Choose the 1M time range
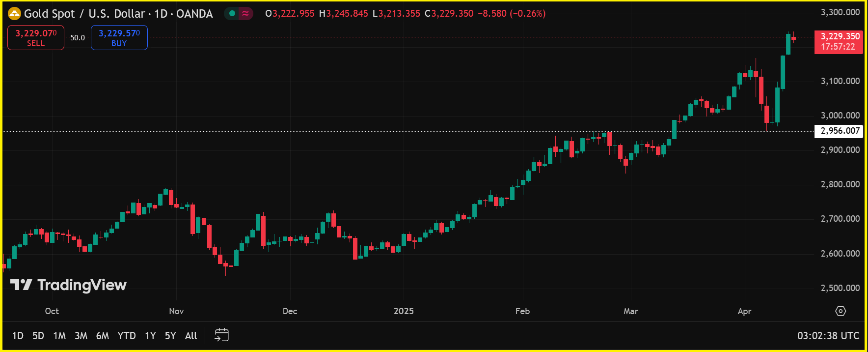The image size is (868, 352). click(59, 336)
